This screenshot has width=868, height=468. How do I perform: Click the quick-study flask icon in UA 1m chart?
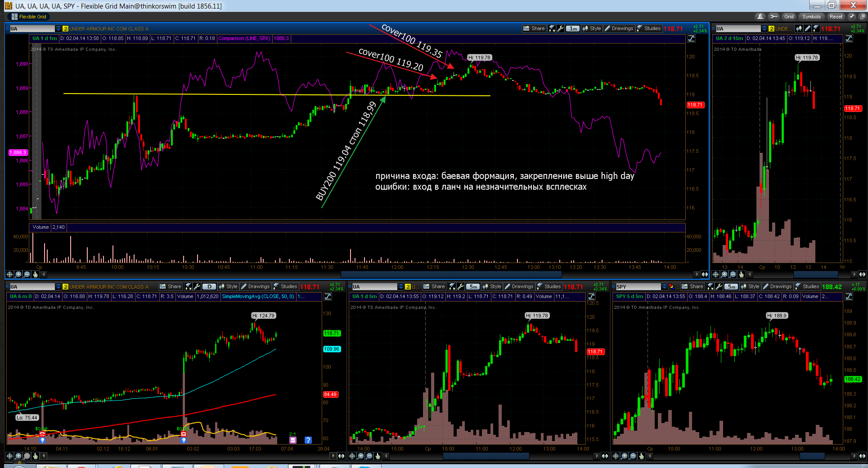(552, 28)
